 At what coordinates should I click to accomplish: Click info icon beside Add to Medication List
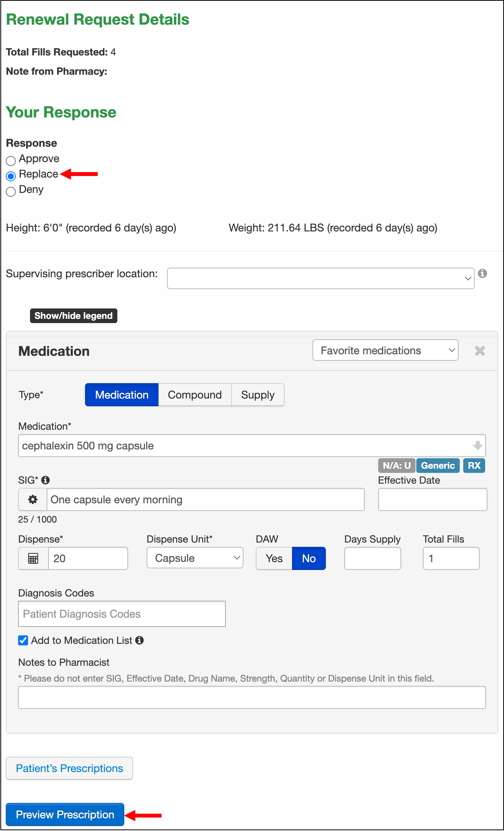click(x=140, y=640)
